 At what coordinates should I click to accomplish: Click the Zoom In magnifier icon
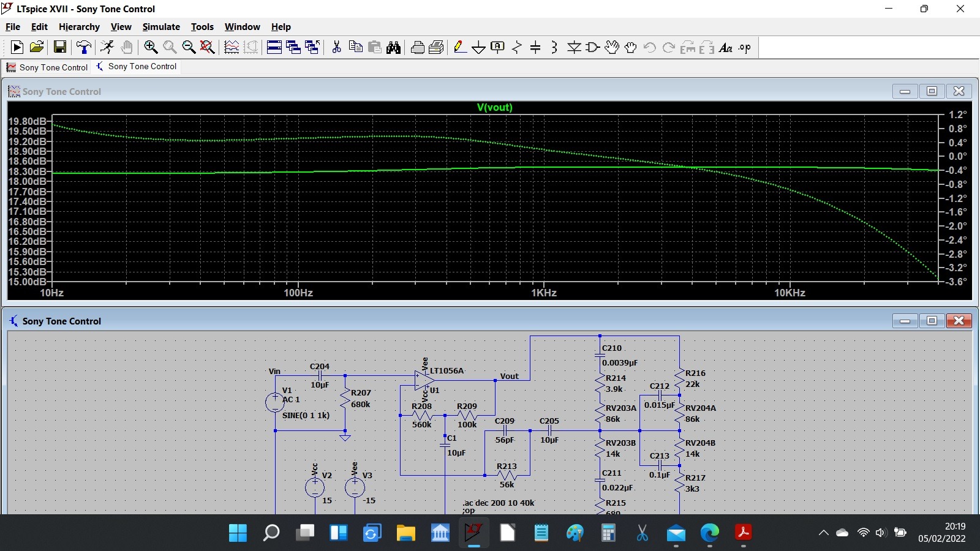coord(151,47)
